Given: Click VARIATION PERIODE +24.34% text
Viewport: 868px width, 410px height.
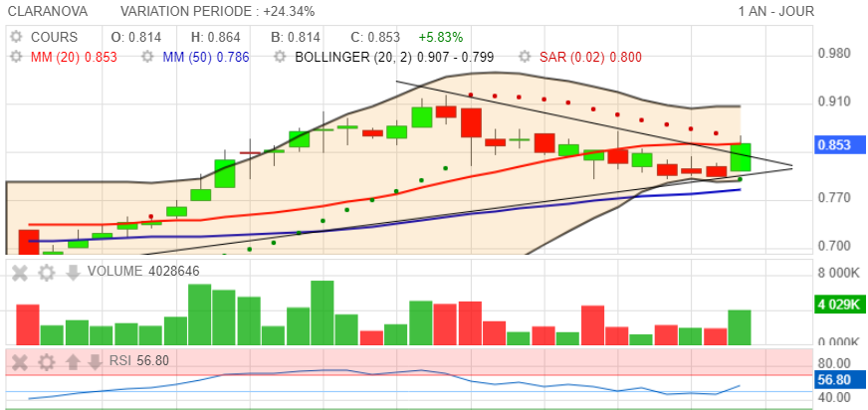Looking at the screenshot, I should pos(218,11).
